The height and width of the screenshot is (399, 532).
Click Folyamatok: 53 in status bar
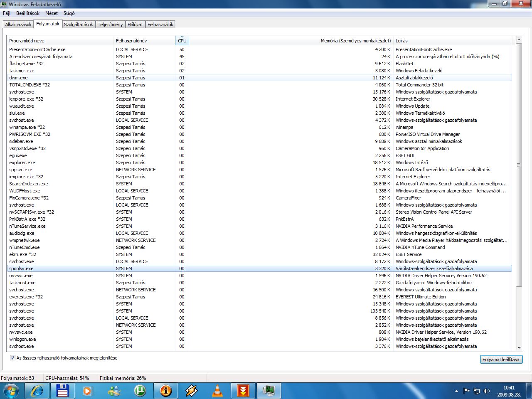17,378
